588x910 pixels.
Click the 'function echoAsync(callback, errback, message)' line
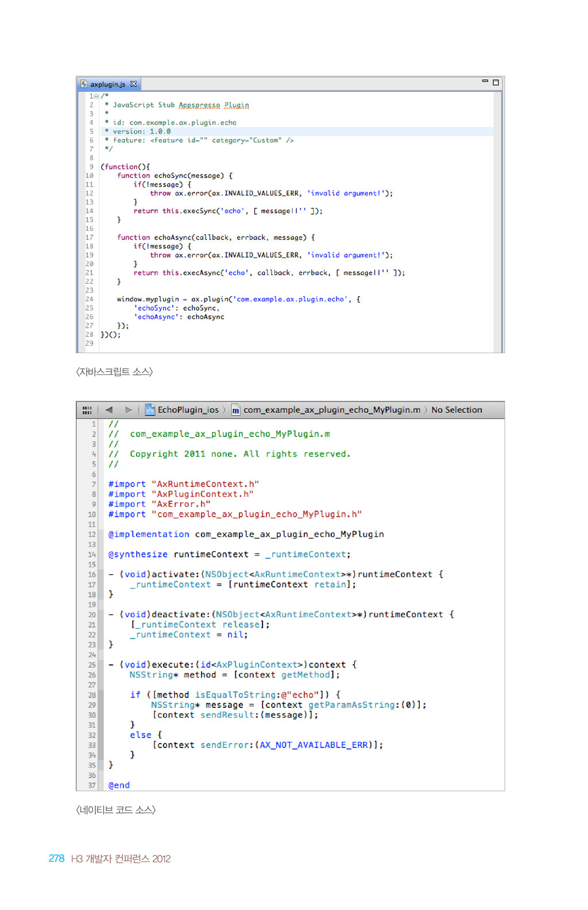(216, 237)
